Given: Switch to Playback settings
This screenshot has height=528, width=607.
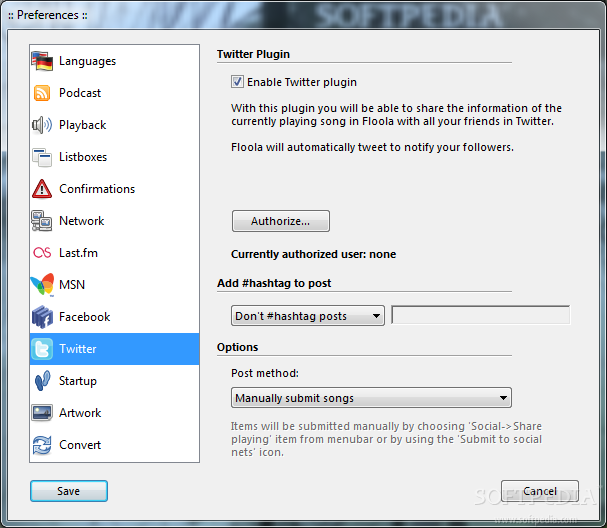Looking at the screenshot, I should click(115, 125).
